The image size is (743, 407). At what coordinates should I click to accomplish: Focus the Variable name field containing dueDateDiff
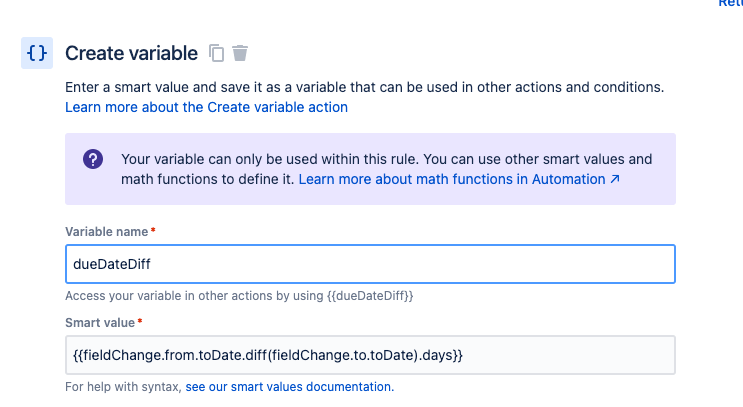click(x=370, y=264)
